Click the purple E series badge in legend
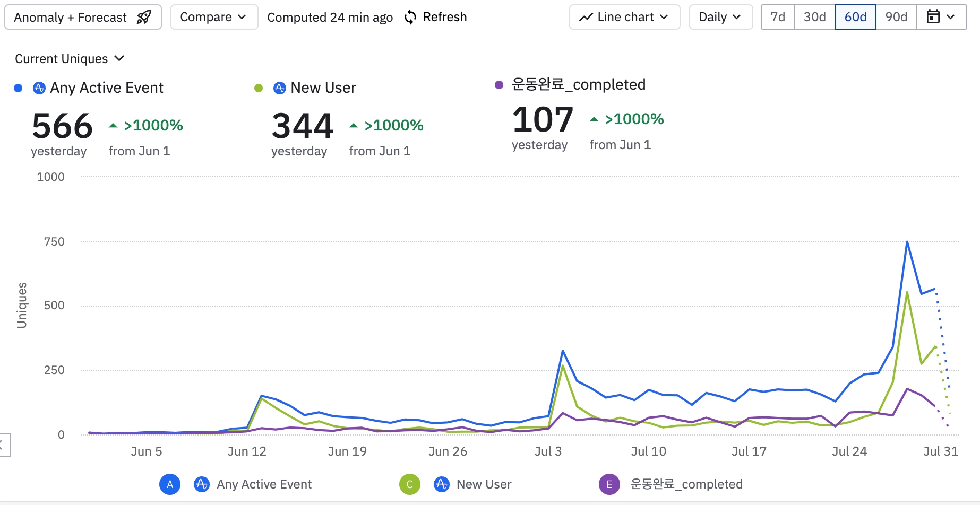Screen dimensions: 980x505 tap(609, 484)
